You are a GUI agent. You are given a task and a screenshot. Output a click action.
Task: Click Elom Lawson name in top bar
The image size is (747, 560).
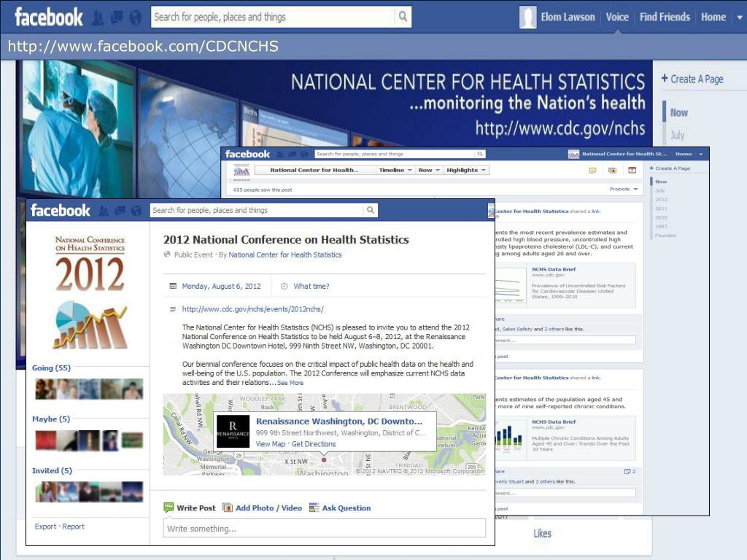(568, 17)
